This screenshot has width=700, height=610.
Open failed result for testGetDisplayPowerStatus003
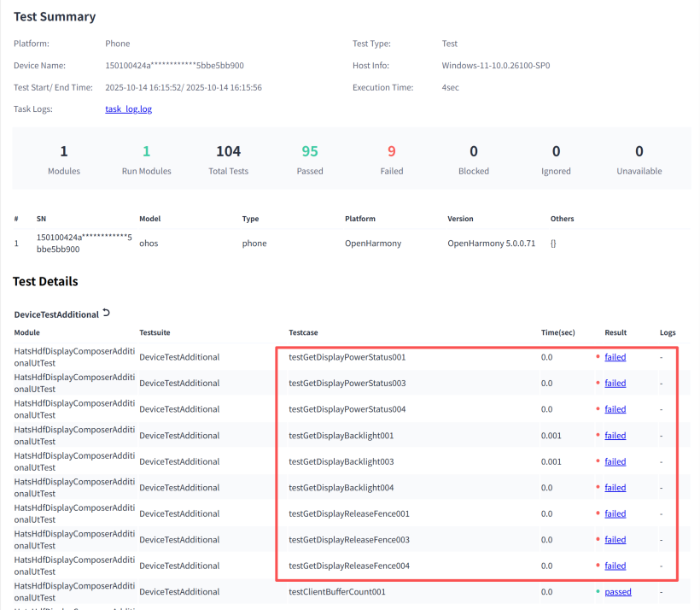(615, 383)
